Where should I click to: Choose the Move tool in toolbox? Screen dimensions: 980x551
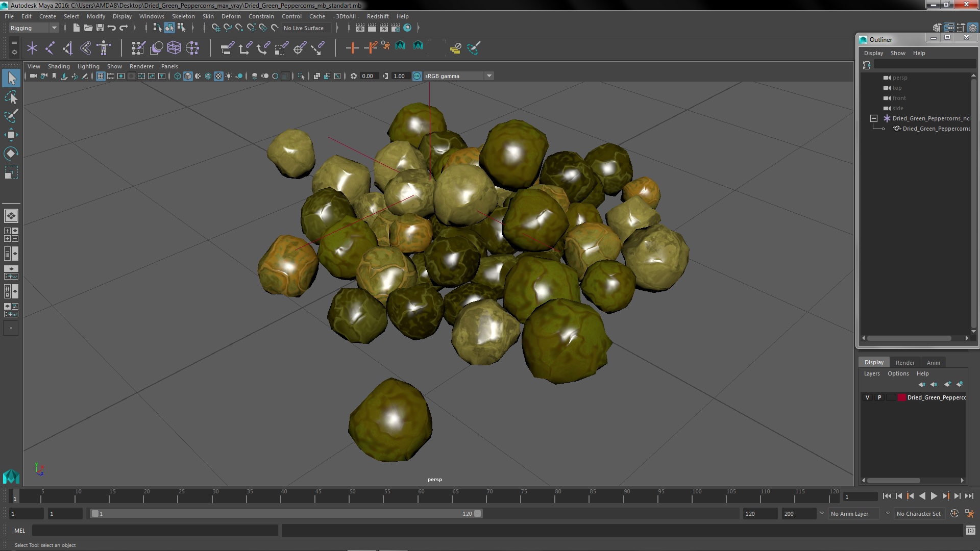click(x=11, y=135)
